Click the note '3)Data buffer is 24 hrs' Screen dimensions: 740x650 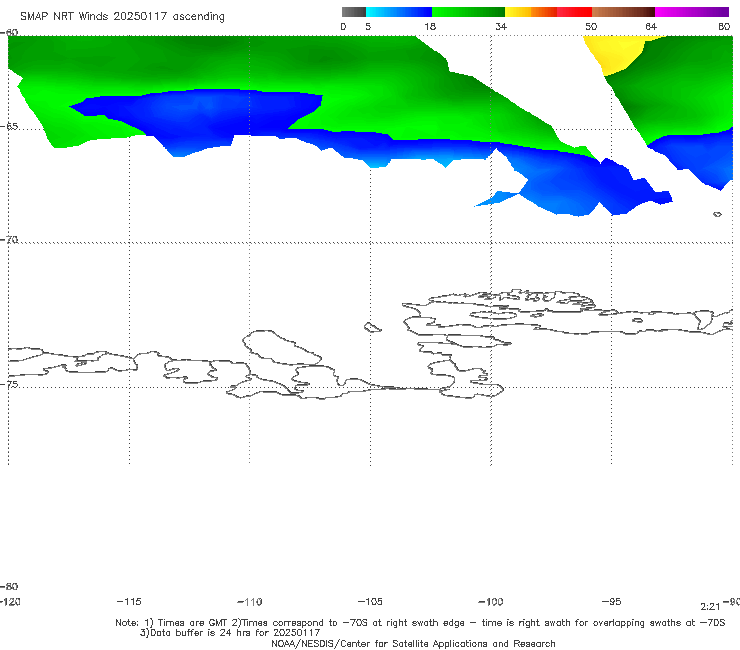[230, 633]
